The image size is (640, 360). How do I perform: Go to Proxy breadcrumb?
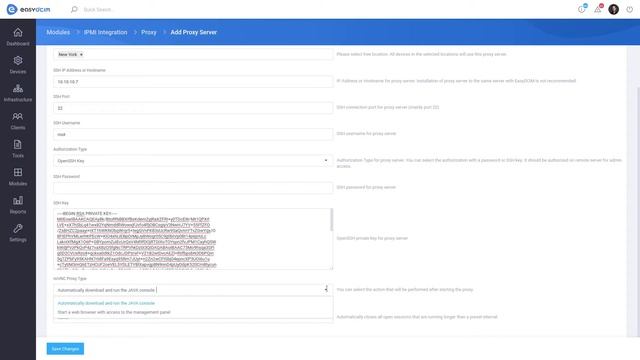(x=149, y=32)
